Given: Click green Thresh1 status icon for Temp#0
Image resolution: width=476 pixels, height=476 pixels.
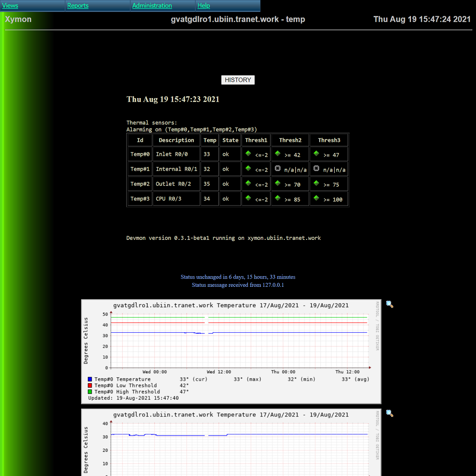Looking at the screenshot, I should coord(248,153).
